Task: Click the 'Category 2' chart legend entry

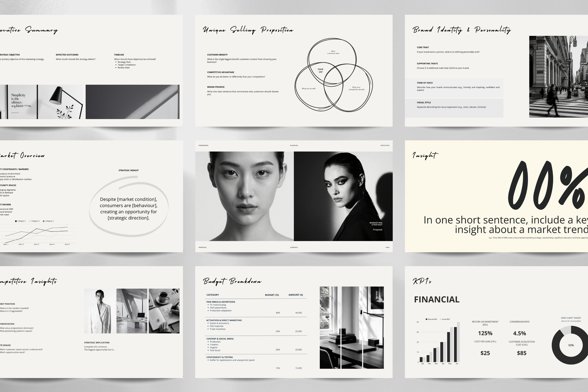Action: (x=34, y=221)
